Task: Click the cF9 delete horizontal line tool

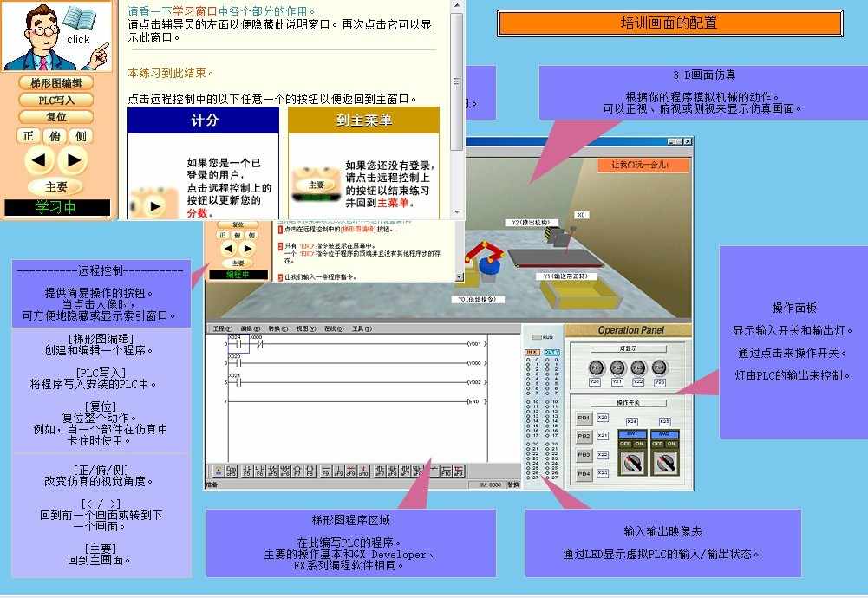Action: pyautogui.click(x=351, y=471)
